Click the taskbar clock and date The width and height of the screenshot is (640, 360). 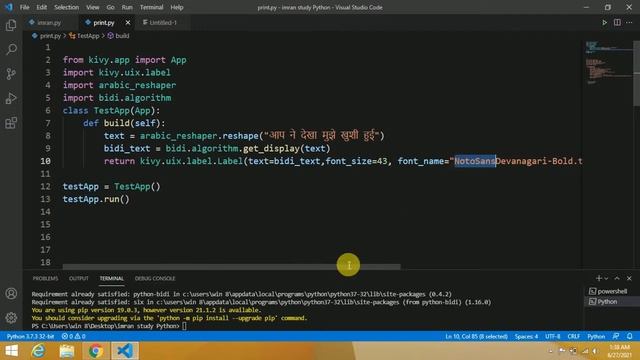point(619,351)
